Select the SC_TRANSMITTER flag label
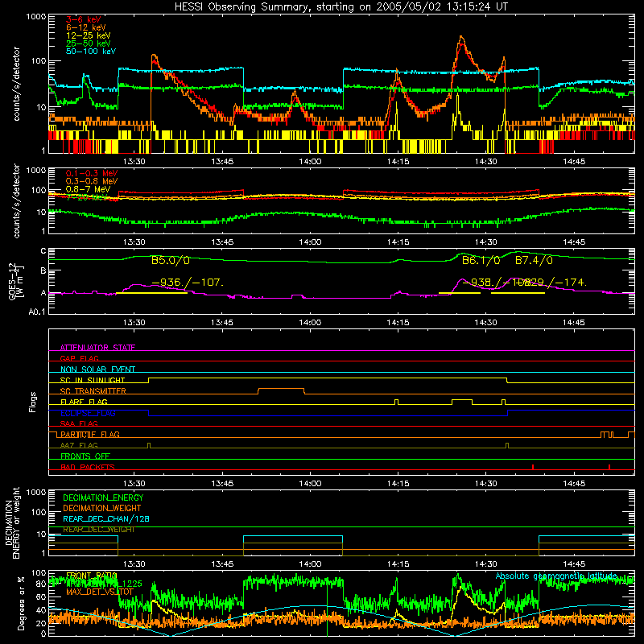The height and width of the screenshot is (644, 644). pos(93,390)
